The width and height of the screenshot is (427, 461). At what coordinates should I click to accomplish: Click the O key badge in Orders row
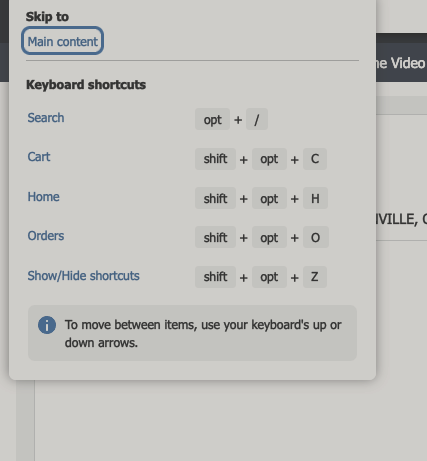click(316, 237)
